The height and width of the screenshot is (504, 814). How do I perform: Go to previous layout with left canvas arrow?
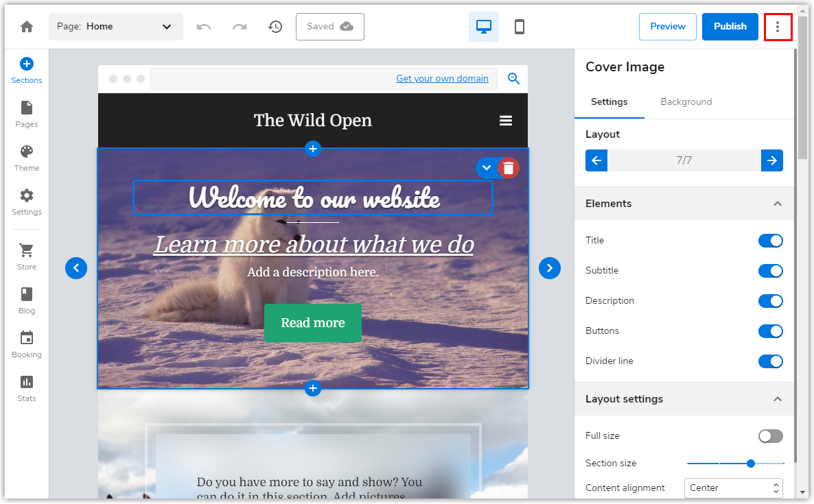tap(75, 268)
